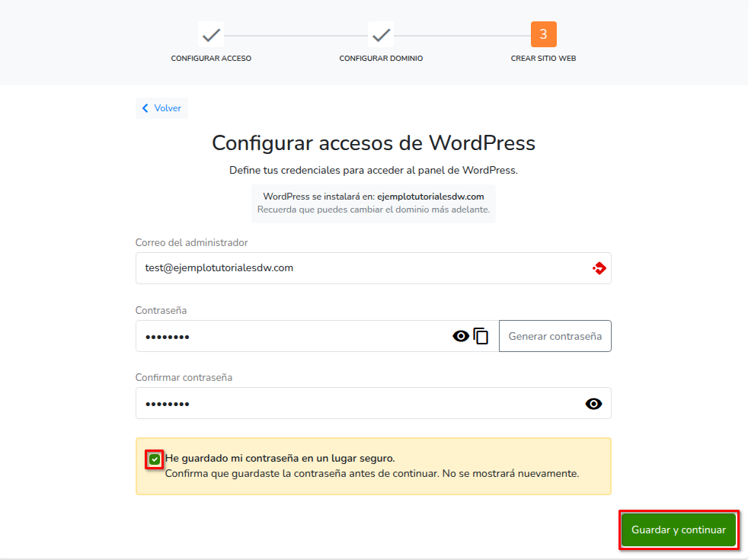The image size is (748, 560).
Task: Select the orange step 3 number badge
Action: 543,34
